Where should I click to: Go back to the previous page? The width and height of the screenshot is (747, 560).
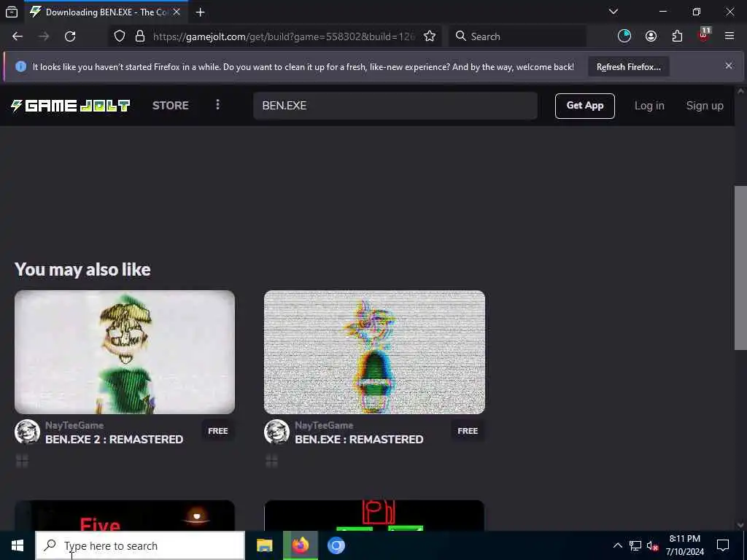18,36
